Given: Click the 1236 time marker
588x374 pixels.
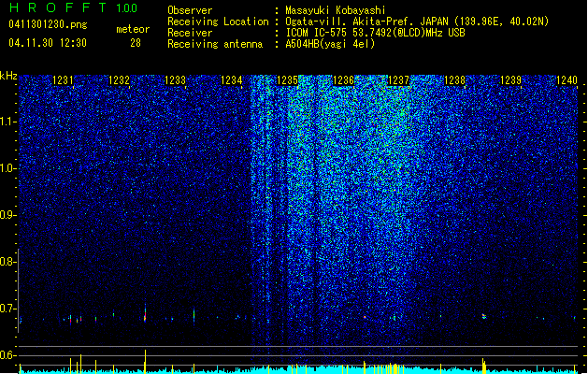Looking at the screenshot, I should 343,80.
